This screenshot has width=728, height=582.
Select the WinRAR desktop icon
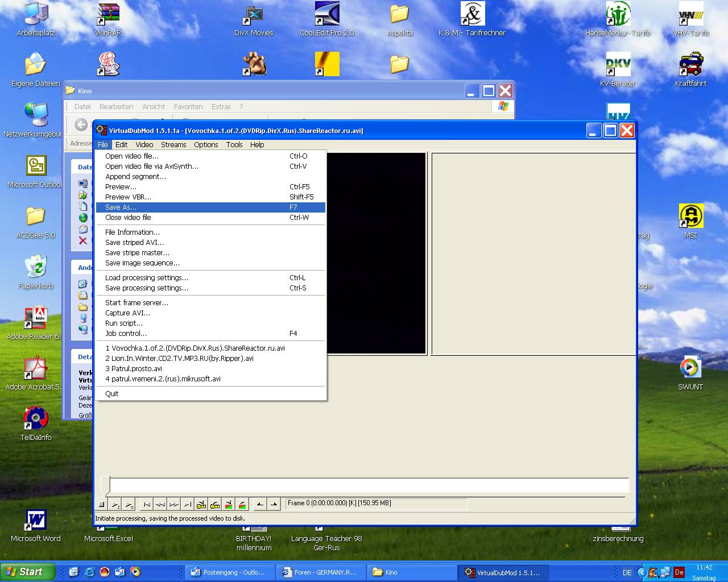tap(108, 20)
